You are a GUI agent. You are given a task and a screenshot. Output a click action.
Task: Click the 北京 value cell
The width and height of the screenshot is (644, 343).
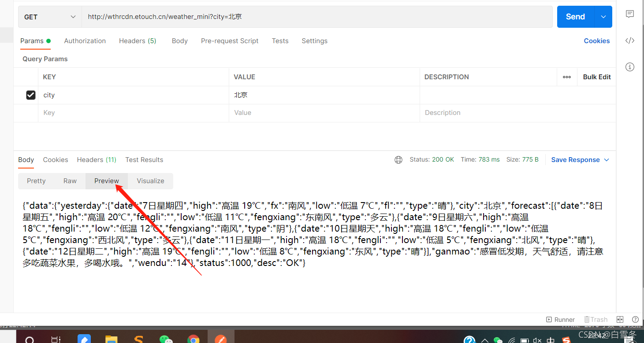click(324, 95)
